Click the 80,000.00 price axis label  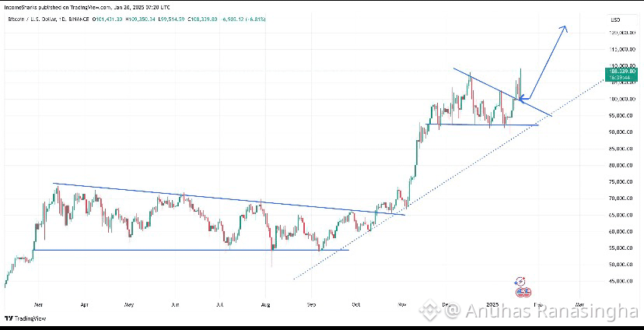point(621,166)
